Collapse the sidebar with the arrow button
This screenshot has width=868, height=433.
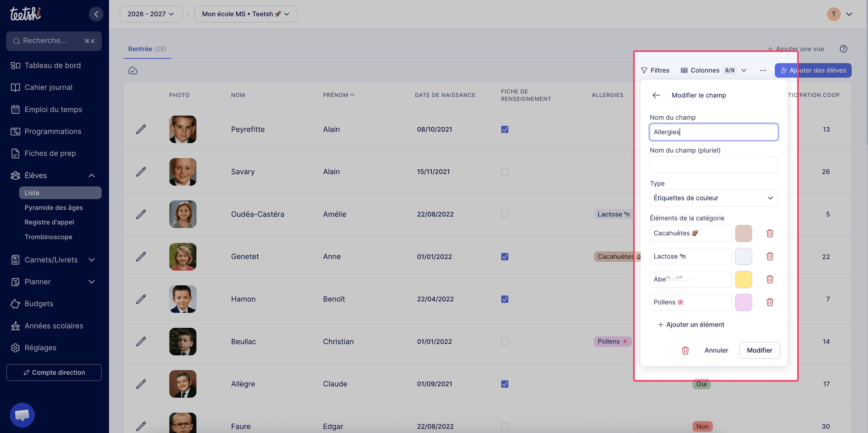pyautogui.click(x=96, y=14)
